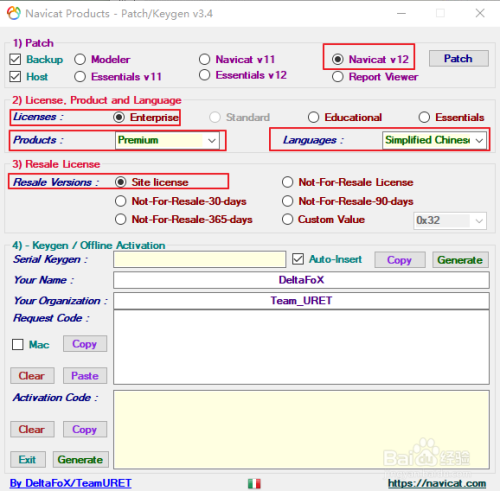The image size is (500, 491).
Task: Select Not-For-Resale License option
Action: point(287,182)
